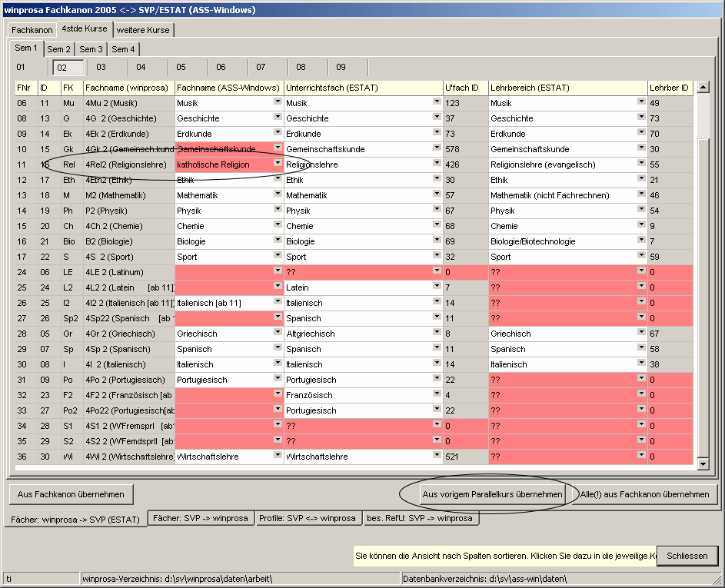Sort by Fachname (winprosa) column header

128,88
